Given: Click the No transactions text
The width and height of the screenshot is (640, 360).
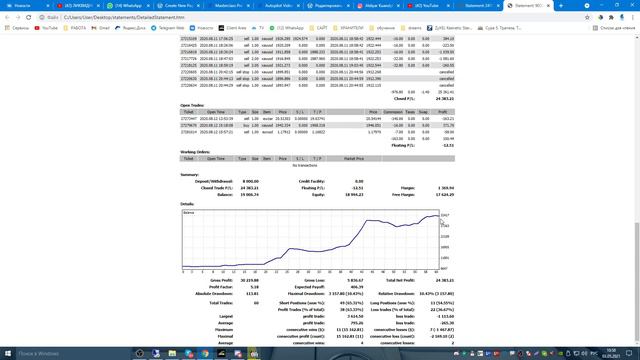Looking at the screenshot, I should (x=304, y=165).
